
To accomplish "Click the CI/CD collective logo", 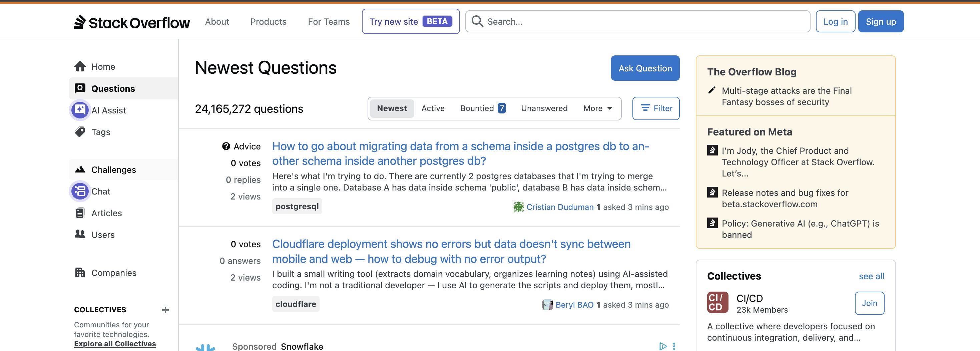I will tap(717, 302).
